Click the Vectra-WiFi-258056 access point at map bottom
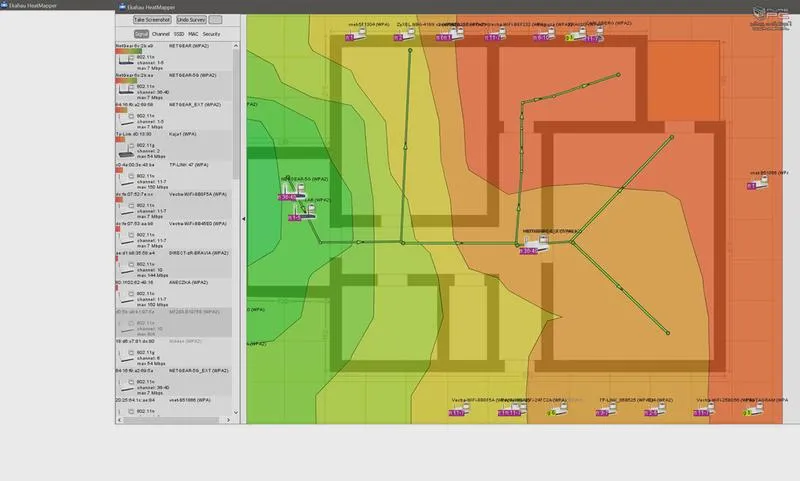Screen dimensions: 800x481 coord(706,409)
